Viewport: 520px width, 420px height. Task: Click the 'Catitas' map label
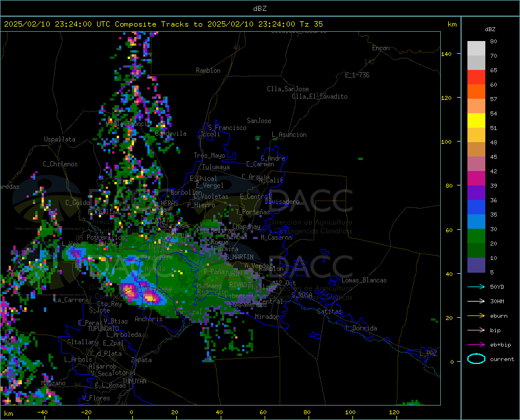click(329, 311)
